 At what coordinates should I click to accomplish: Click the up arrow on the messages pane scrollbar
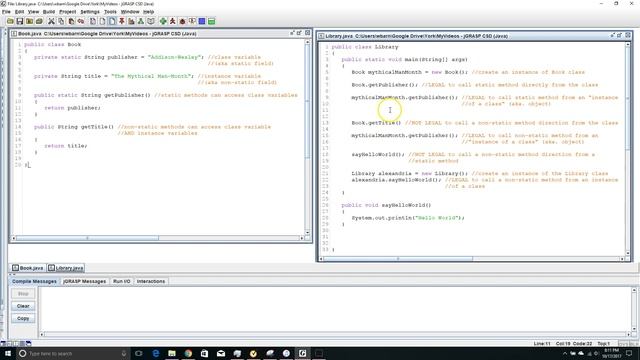coord(634,290)
